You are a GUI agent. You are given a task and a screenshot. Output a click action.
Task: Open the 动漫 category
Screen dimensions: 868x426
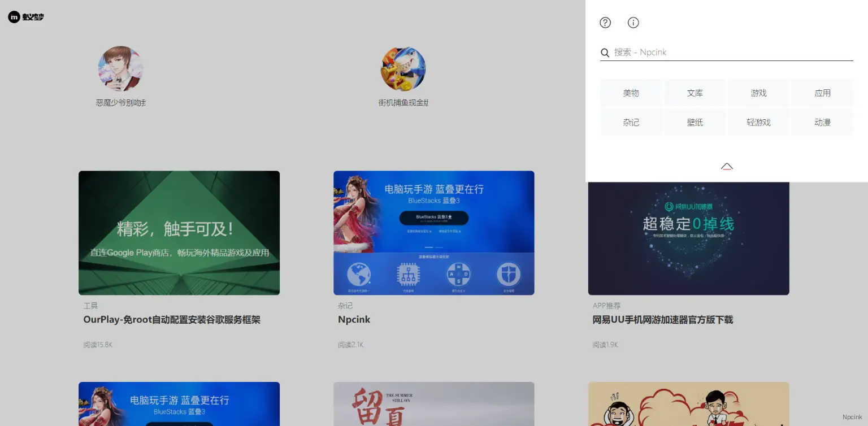click(x=822, y=122)
